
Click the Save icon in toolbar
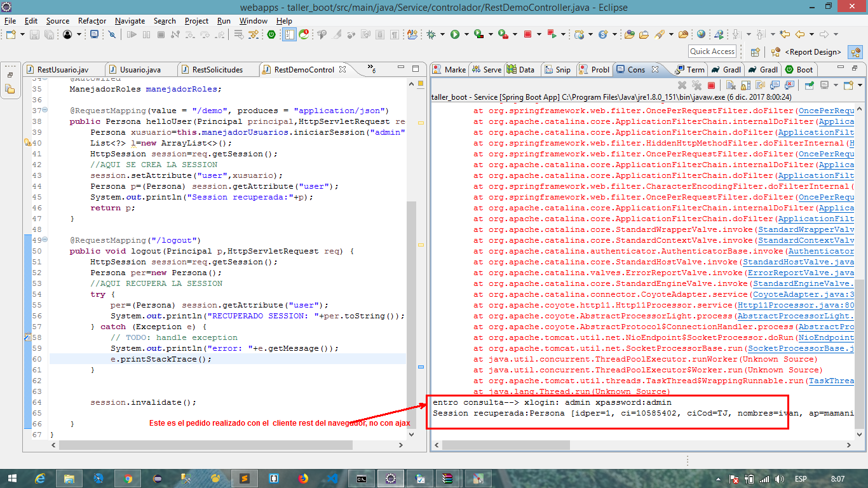(34, 34)
